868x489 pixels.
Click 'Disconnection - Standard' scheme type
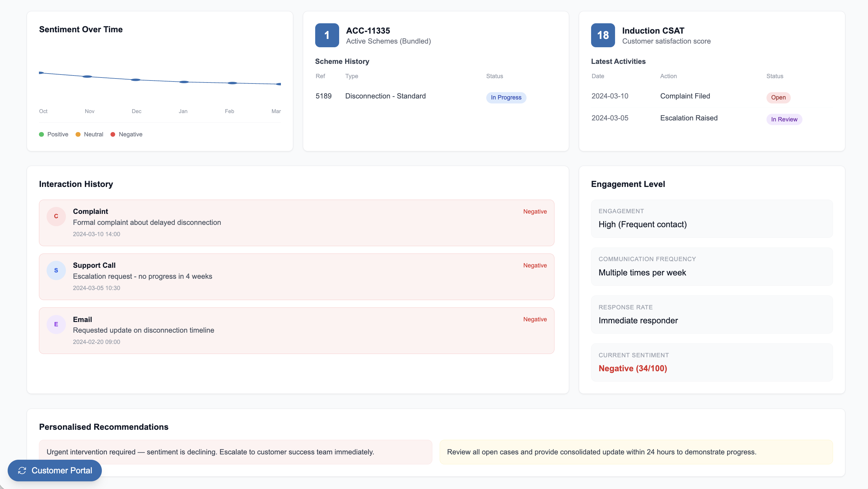point(385,96)
